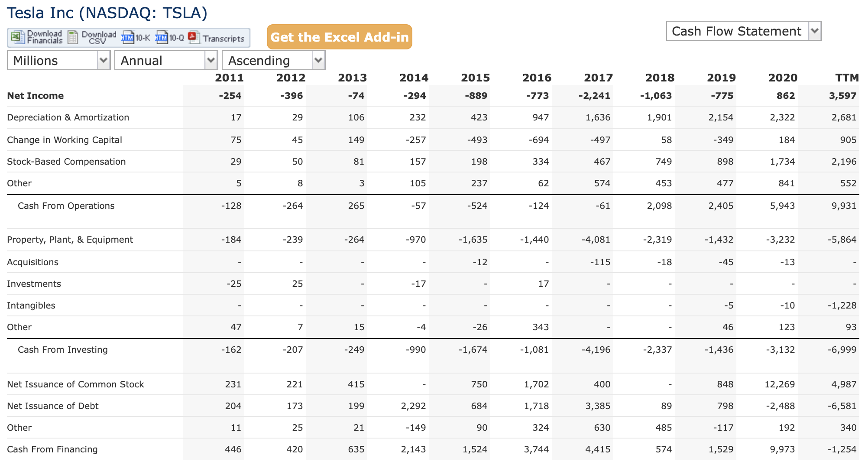Image resolution: width=868 pixels, height=468 pixels.
Task: Click the Cash From Operations row label
Action: (66, 206)
